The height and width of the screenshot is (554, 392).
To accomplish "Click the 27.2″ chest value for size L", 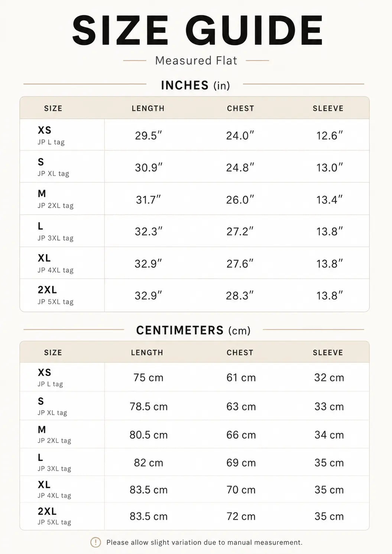I will tap(240, 231).
